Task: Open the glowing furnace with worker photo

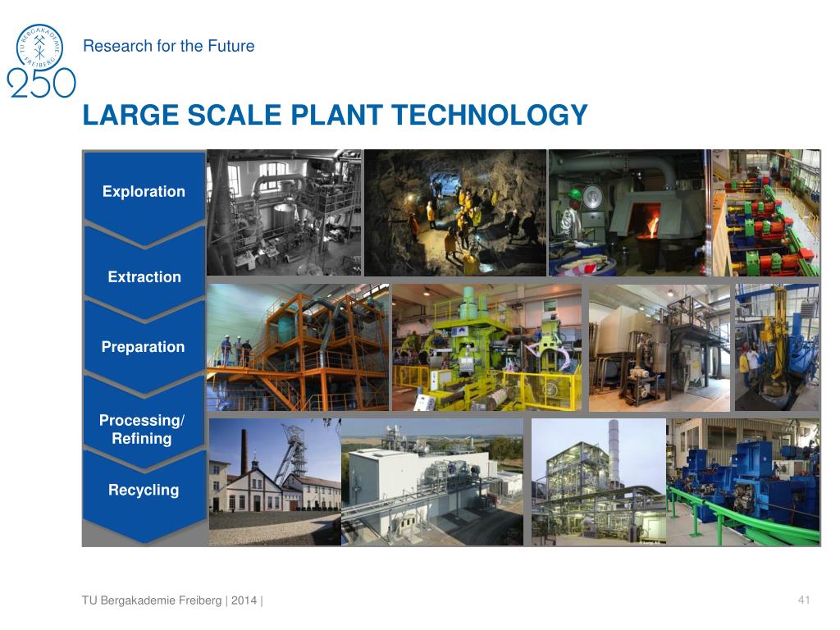Action: tap(629, 212)
